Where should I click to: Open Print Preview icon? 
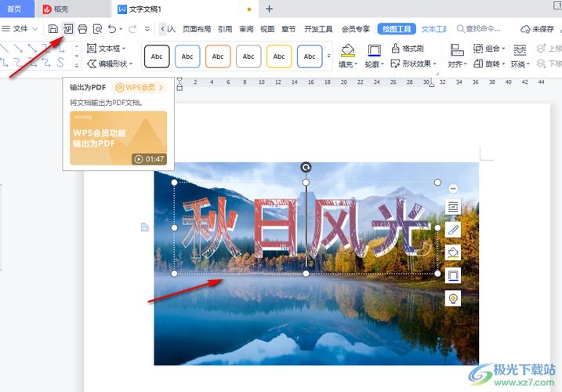97,29
